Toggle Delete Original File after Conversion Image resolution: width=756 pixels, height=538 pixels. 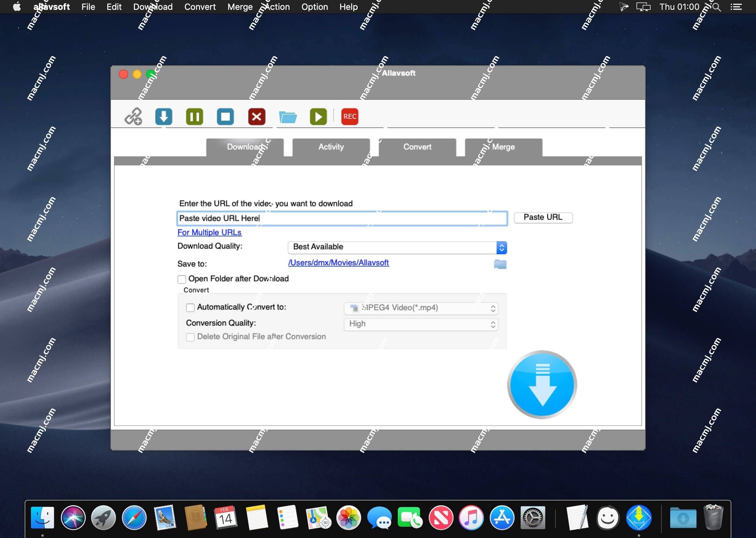click(190, 337)
